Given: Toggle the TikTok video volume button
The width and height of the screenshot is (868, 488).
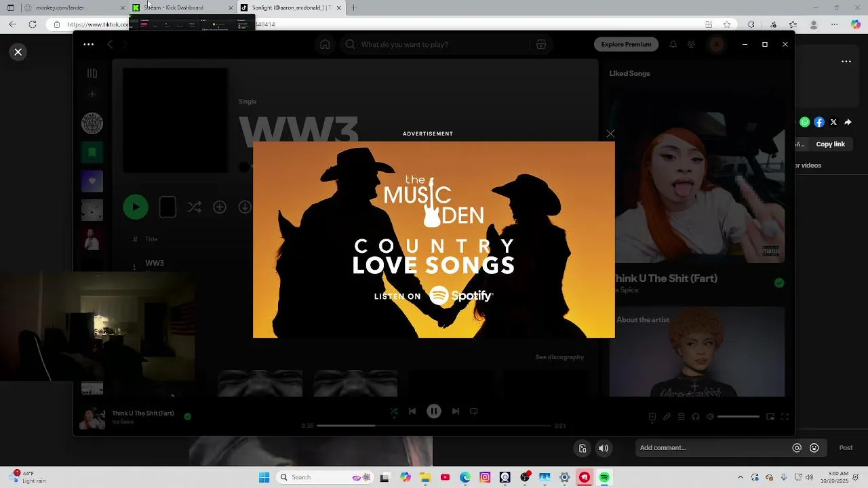Looking at the screenshot, I should point(604,448).
